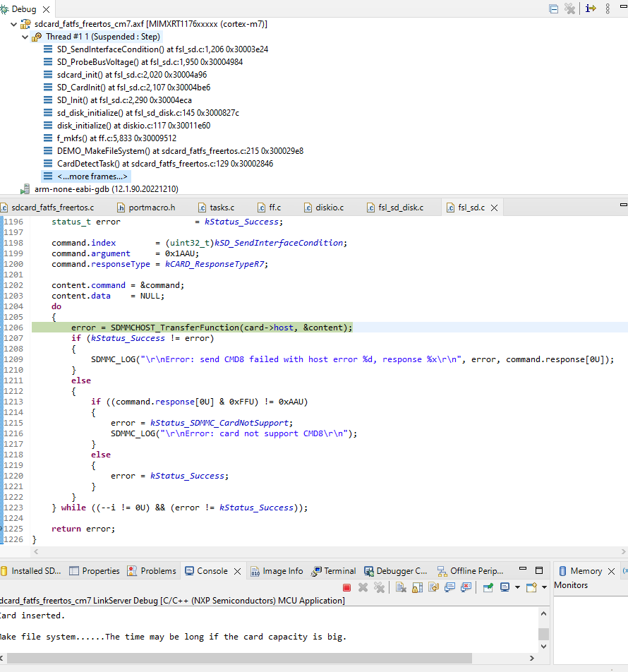The width and height of the screenshot is (628, 672).
Task: Open the Image Info tab
Action: pos(277,571)
